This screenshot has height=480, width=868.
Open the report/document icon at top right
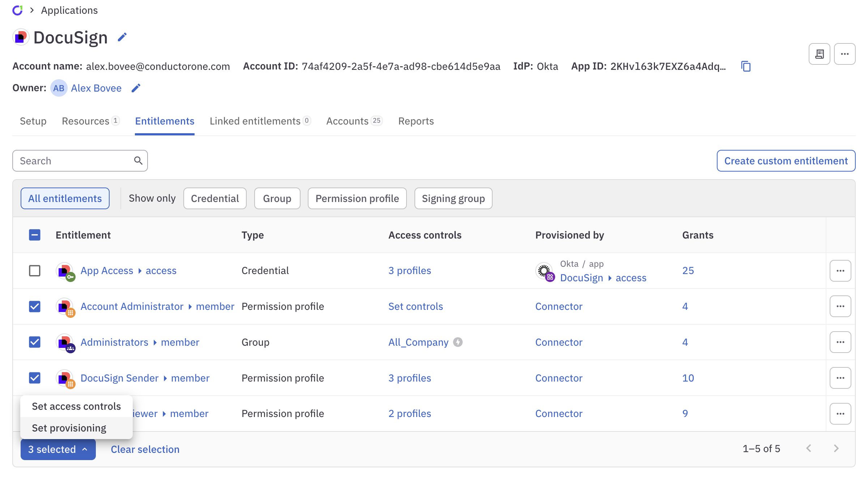pos(819,54)
